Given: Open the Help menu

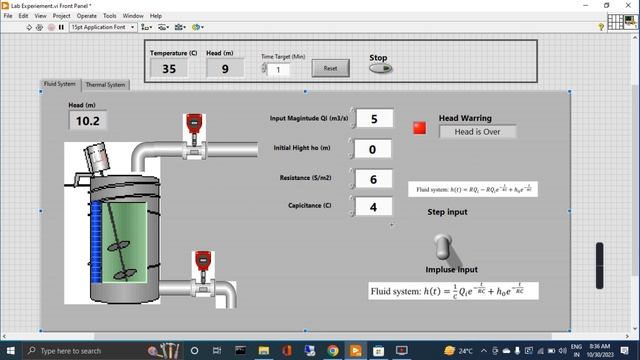Looking at the screenshot, I should point(156,16).
